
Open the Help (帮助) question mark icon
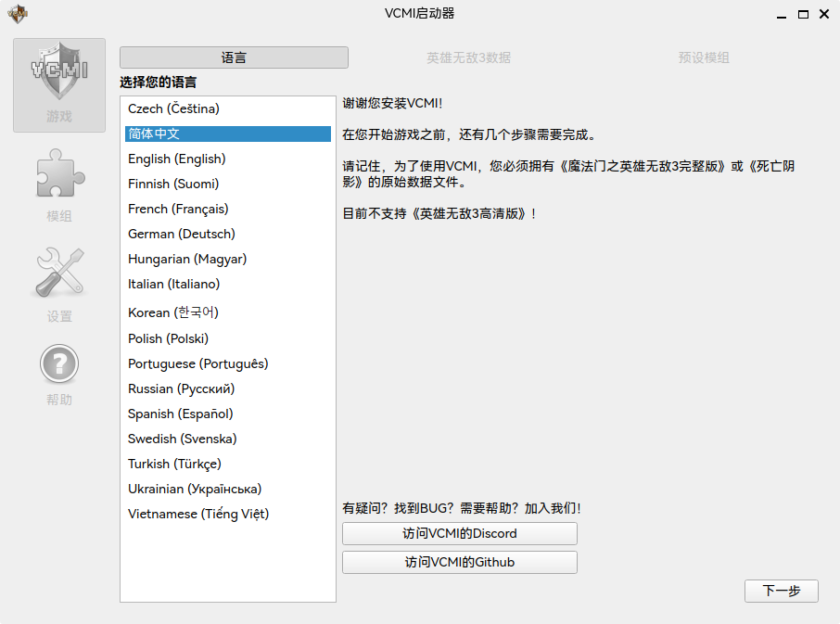point(59,375)
